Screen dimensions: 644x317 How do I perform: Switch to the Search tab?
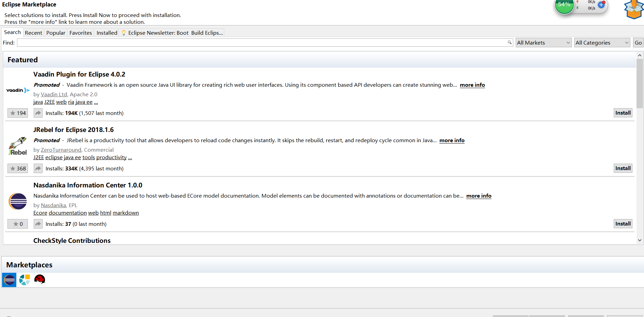click(x=13, y=32)
